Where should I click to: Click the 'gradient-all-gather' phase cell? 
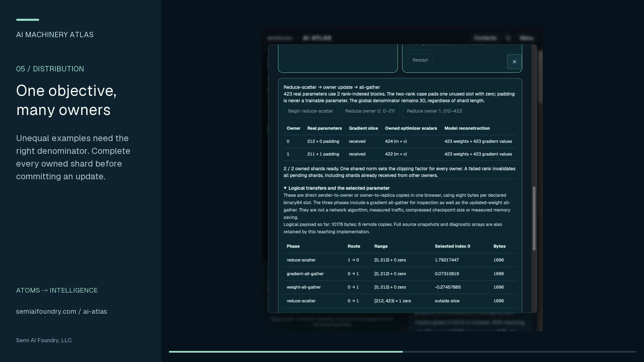[305, 274]
